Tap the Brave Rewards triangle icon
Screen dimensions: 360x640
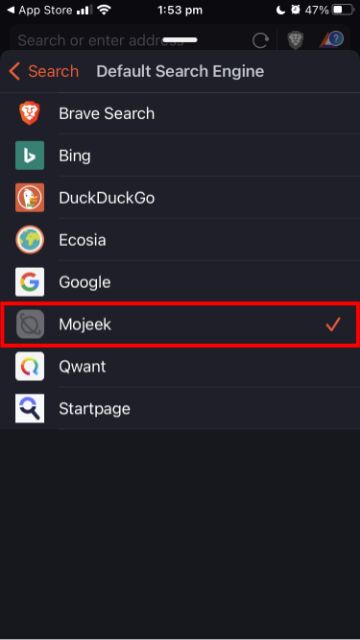[332, 40]
